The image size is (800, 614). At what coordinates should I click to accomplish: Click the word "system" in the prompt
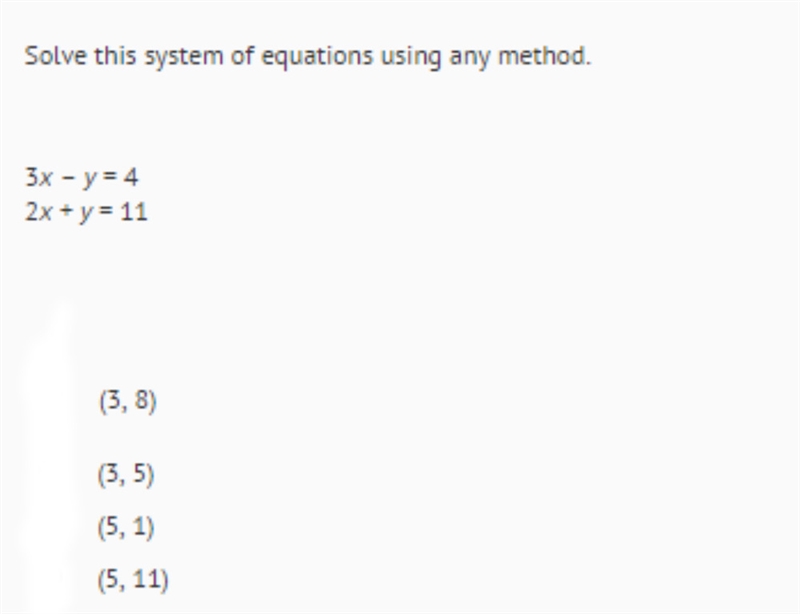click(x=184, y=58)
